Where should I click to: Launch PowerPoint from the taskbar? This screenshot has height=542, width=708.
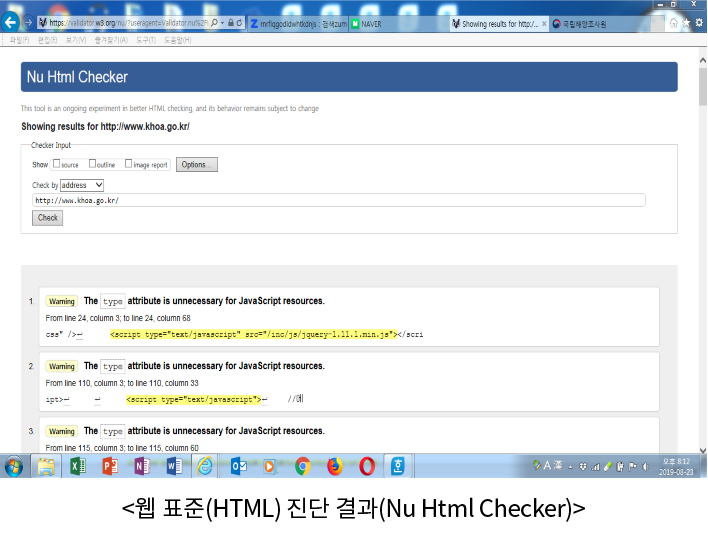point(110,467)
